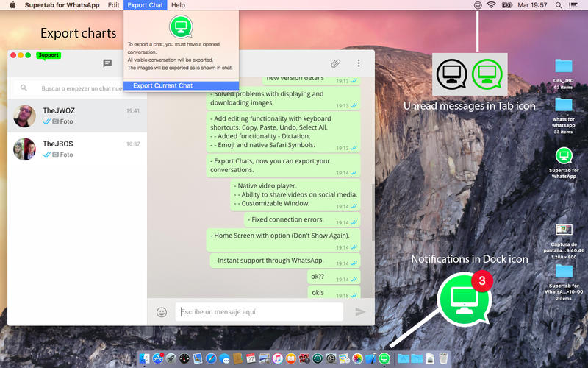Click TheJWOZ profile picture
588x368 pixels.
[24, 116]
